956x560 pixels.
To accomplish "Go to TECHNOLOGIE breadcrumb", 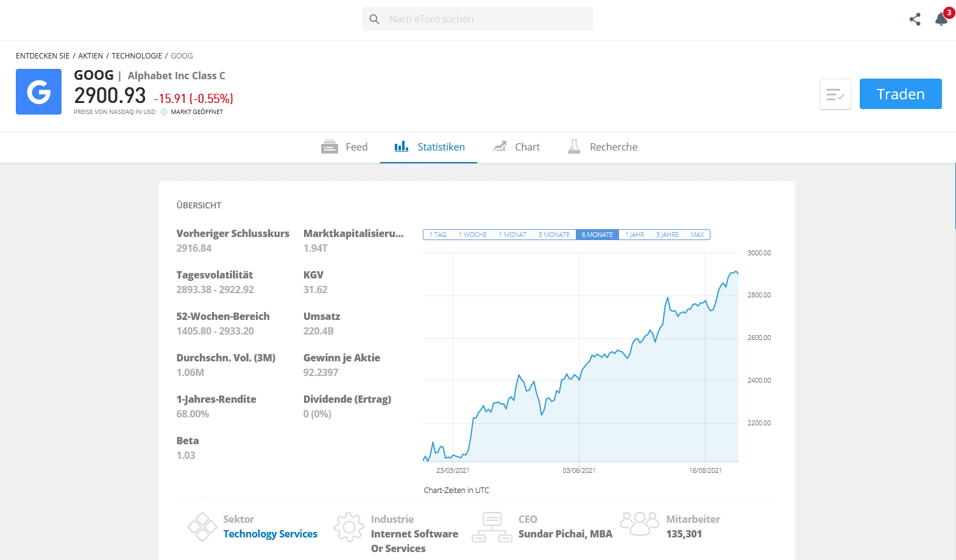I will [137, 56].
